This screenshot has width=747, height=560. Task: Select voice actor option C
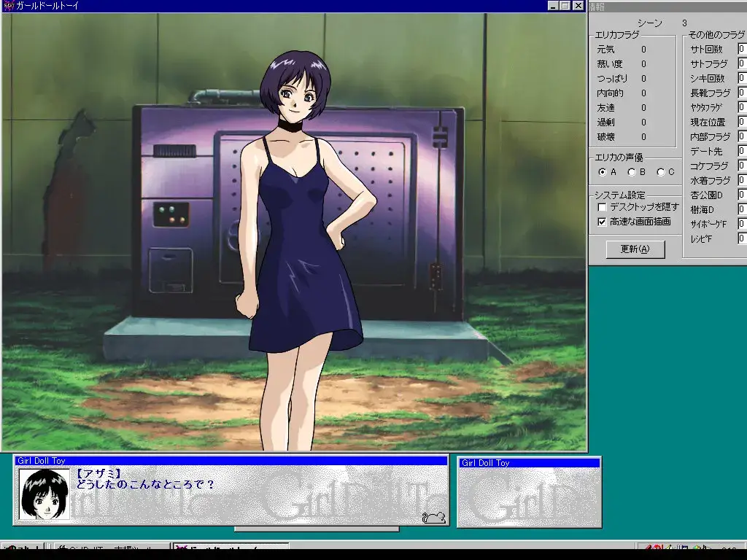point(661,172)
